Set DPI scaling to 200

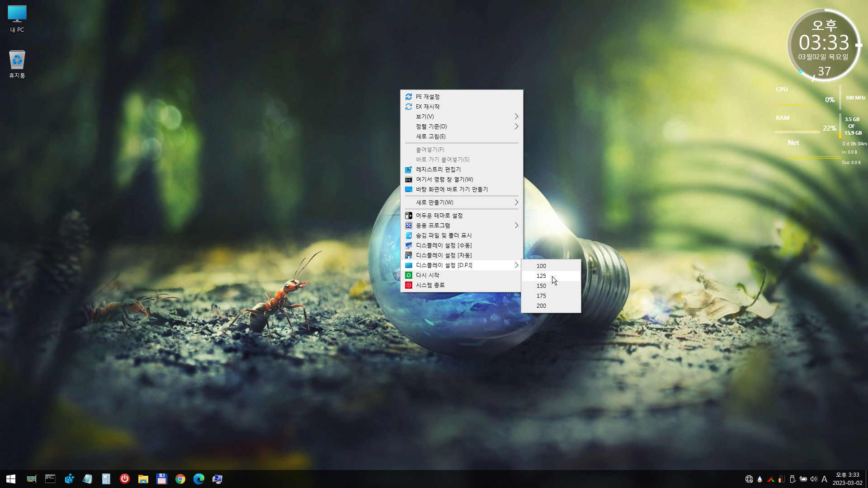coord(551,306)
